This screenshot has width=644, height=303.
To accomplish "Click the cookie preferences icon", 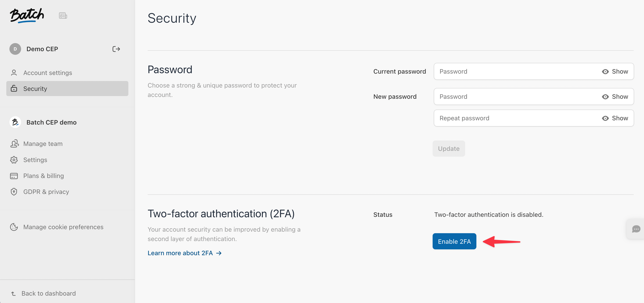I will point(14,227).
